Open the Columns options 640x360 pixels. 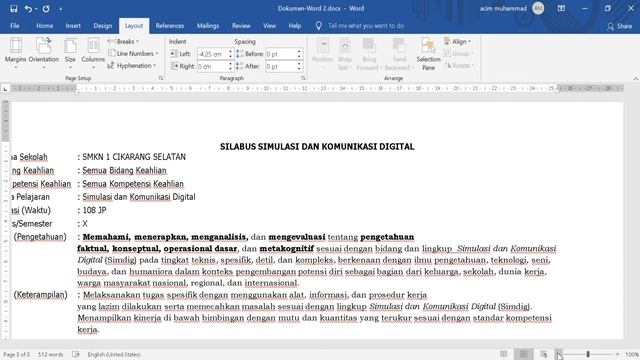click(x=93, y=54)
